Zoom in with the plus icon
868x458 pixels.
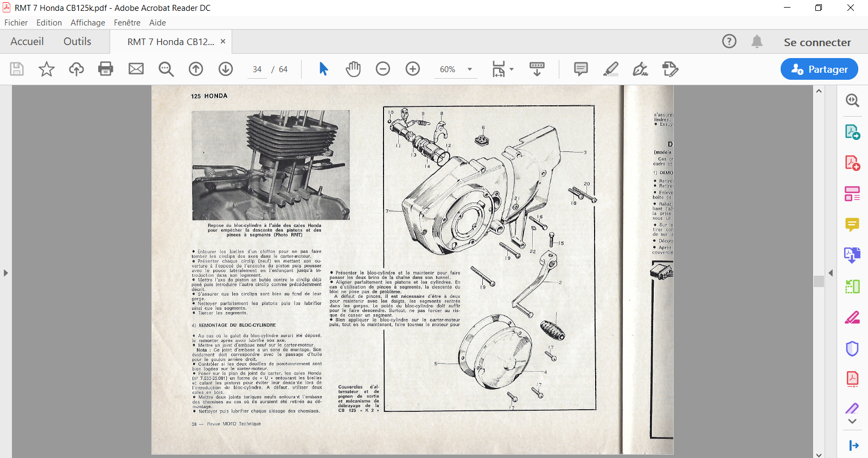pos(413,69)
